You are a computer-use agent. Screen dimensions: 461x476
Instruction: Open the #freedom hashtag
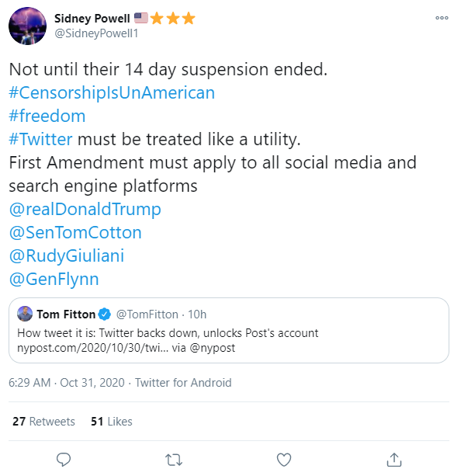47,116
